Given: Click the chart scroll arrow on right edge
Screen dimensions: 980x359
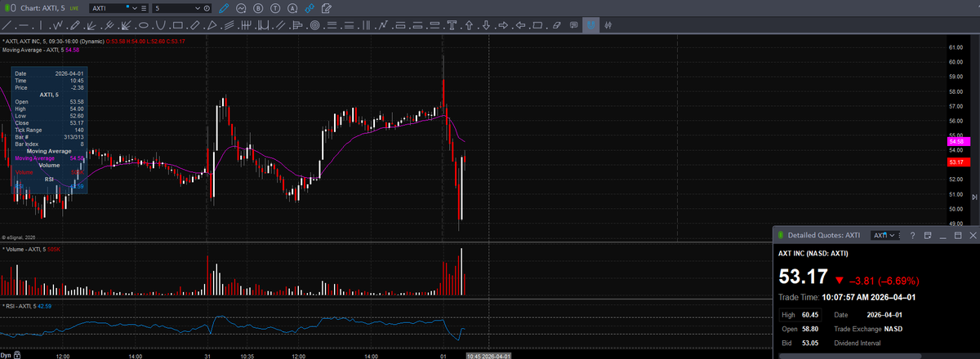Looking at the screenshot, I should click(x=974, y=197).
